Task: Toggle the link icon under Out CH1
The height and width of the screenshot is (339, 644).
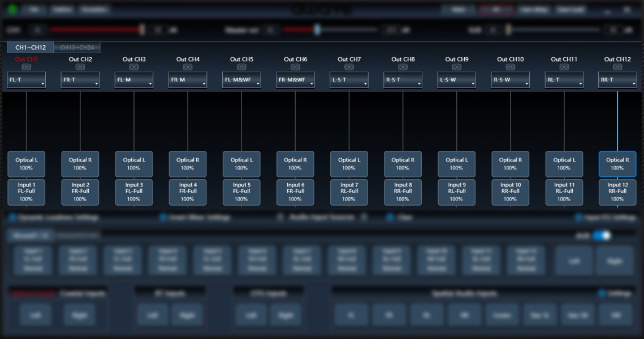Action: (26, 67)
